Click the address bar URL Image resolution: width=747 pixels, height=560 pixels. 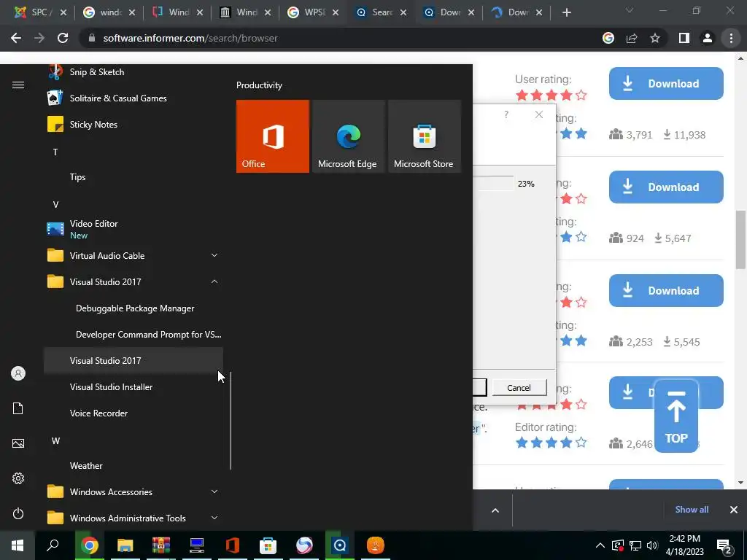[x=190, y=38]
